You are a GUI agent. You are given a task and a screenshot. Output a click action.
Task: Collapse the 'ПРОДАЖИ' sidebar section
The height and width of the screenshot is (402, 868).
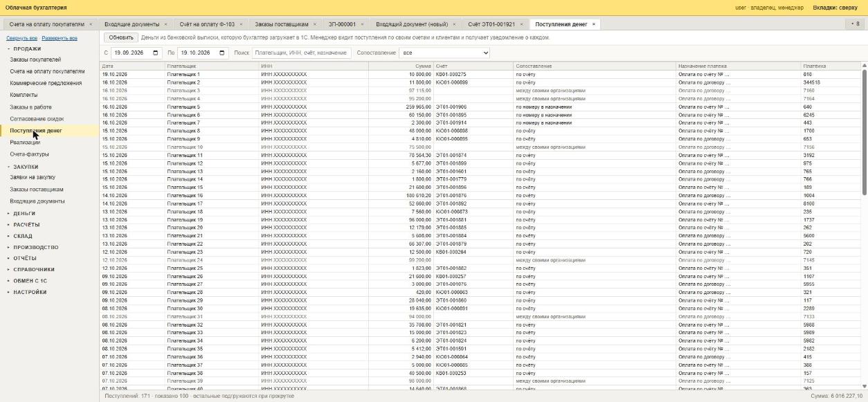(x=27, y=49)
